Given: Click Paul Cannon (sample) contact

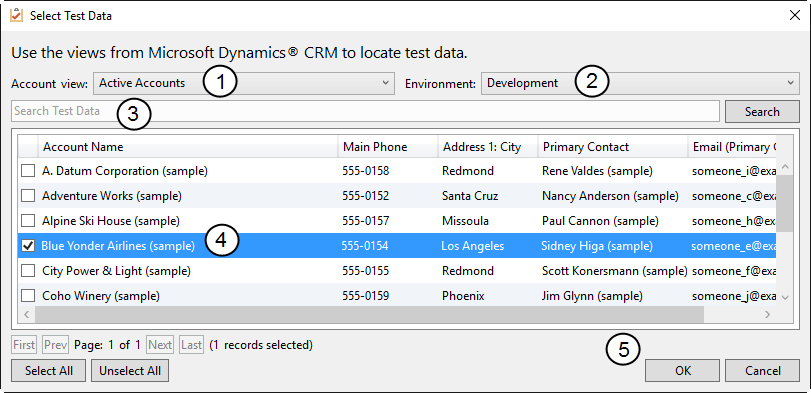Looking at the screenshot, I should point(600,221).
